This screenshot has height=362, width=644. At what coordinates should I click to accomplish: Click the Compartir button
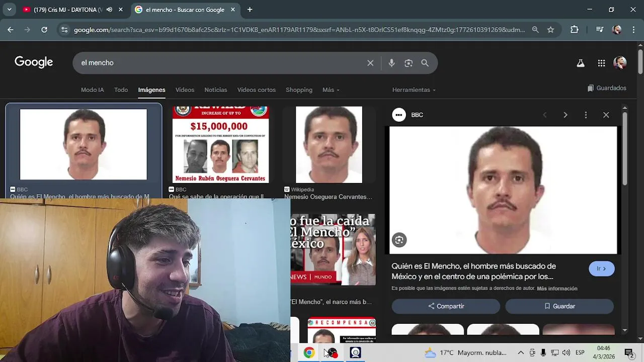pyautogui.click(x=446, y=306)
